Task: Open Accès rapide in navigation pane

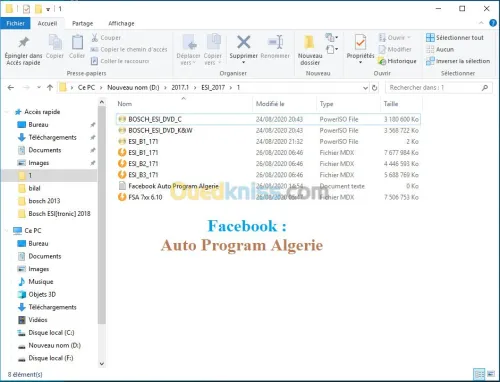Action: coord(42,112)
